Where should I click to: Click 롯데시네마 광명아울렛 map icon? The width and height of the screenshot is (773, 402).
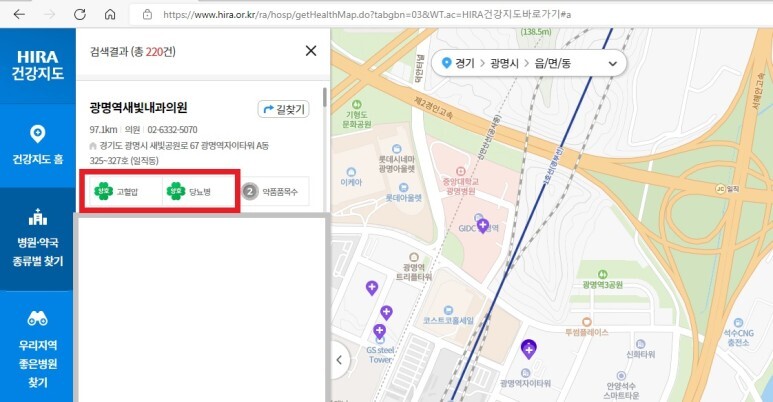point(396,149)
